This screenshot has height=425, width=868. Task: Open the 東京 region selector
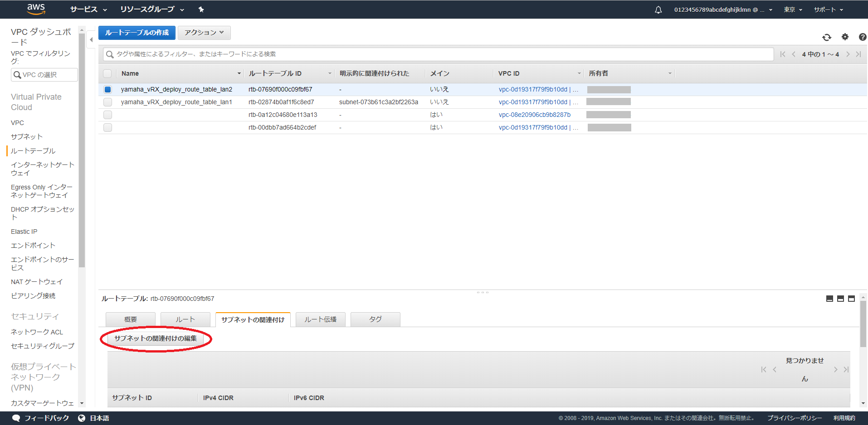pos(793,10)
